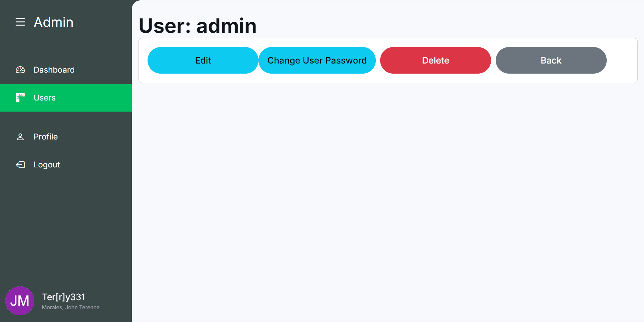This screenshot has width=644, height=322.
Task: Go to the Profile menu label
Action: [x=46, y=137]
